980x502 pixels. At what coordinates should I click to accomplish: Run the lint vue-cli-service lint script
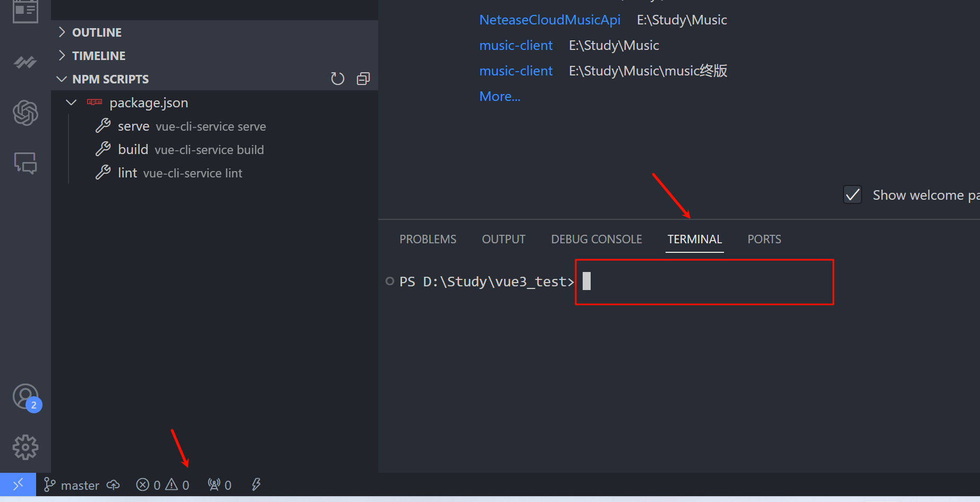click(215, 173)
